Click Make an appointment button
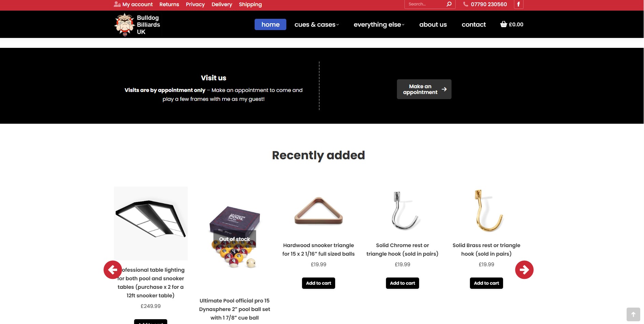Image resolution: width=644 pixels, height=324 pixels. 424,89
